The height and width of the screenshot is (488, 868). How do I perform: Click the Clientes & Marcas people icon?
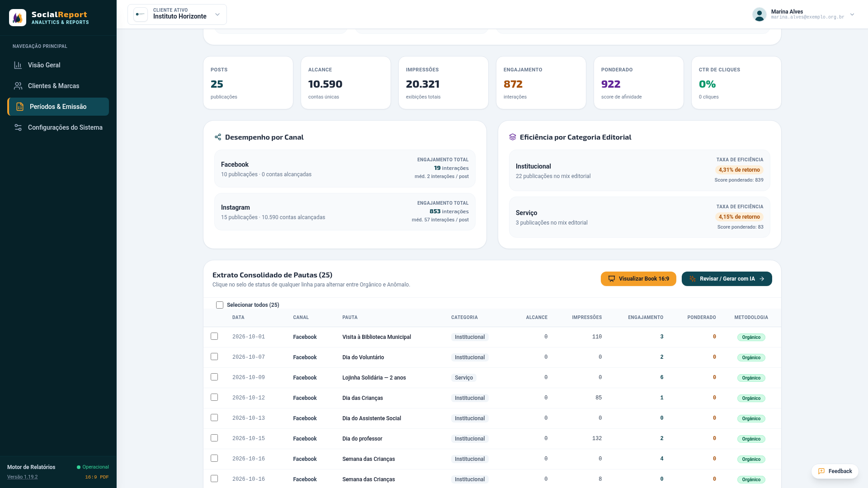tap(18, 86)
